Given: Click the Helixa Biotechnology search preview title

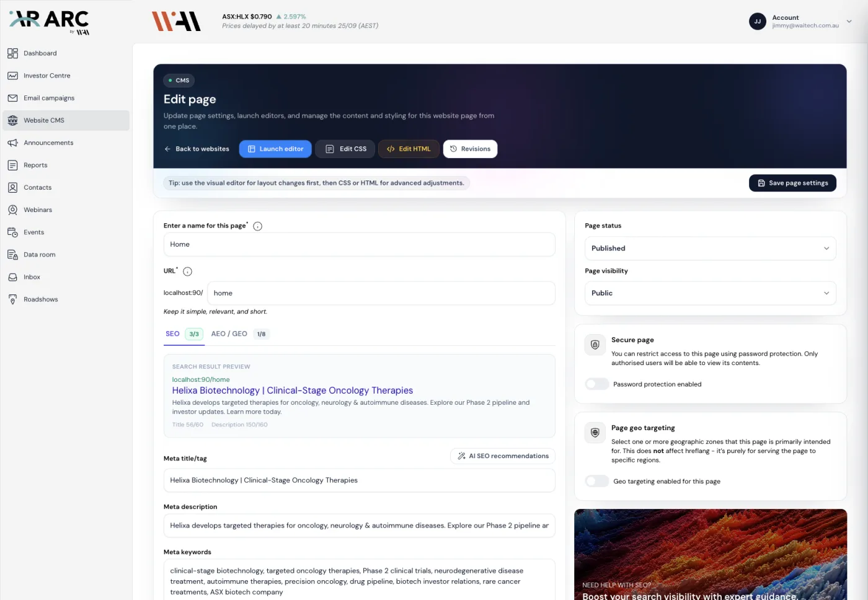Looking at the screenshot, I should [293, 390].
